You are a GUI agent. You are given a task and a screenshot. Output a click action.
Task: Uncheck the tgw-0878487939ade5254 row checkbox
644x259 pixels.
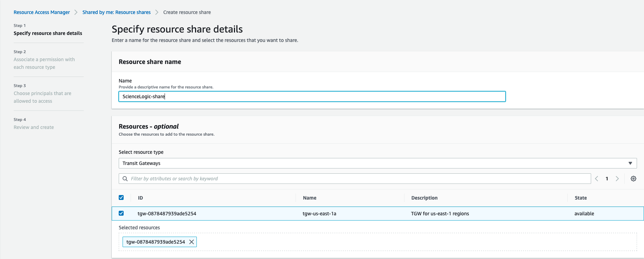(x=121, y=213)
